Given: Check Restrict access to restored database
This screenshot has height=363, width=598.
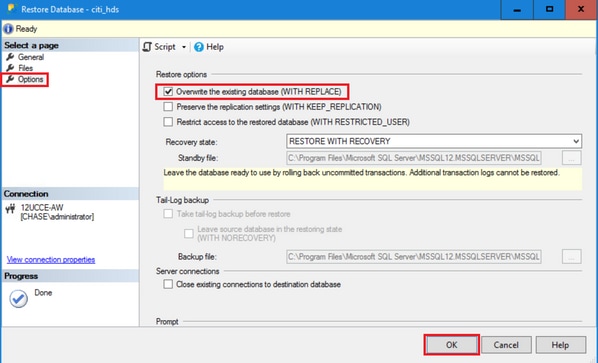Looking at the screenshot, I should coord(168,122).
